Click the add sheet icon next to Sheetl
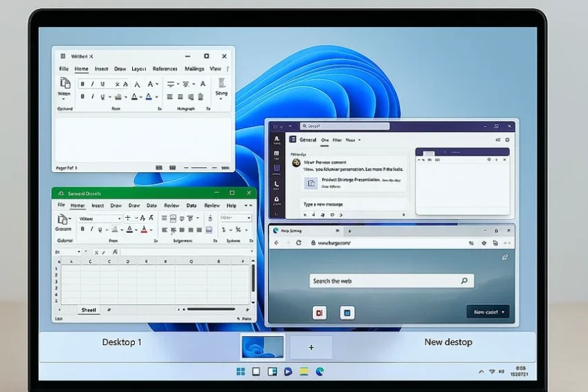This screenshot has height=392, width=588. point(109,310)
